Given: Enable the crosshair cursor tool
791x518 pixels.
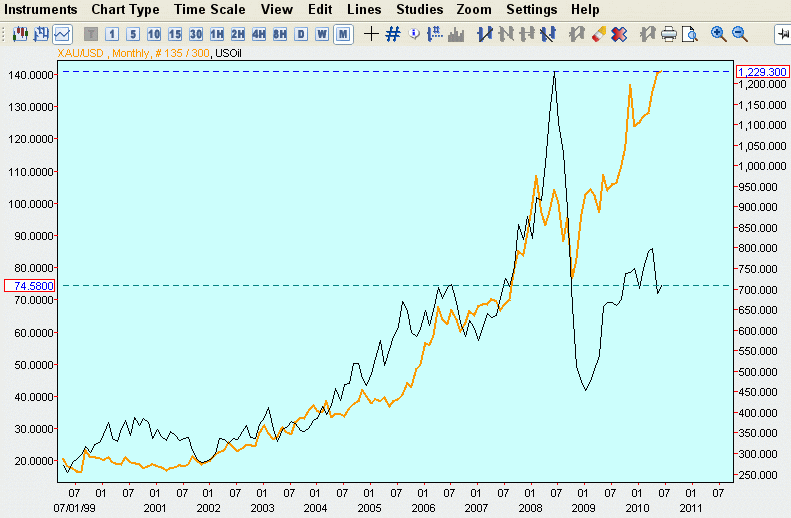Looking at the screenshot, I should [371, 34].
